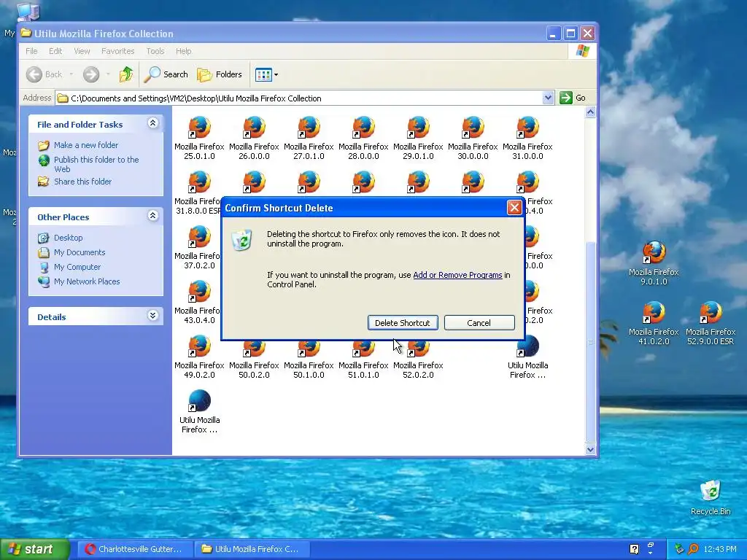Screen dimensions: 747x560
Task: Select Mozilla Firefox 30.0.0.0 shortcut
Action: tap(473, 137)
